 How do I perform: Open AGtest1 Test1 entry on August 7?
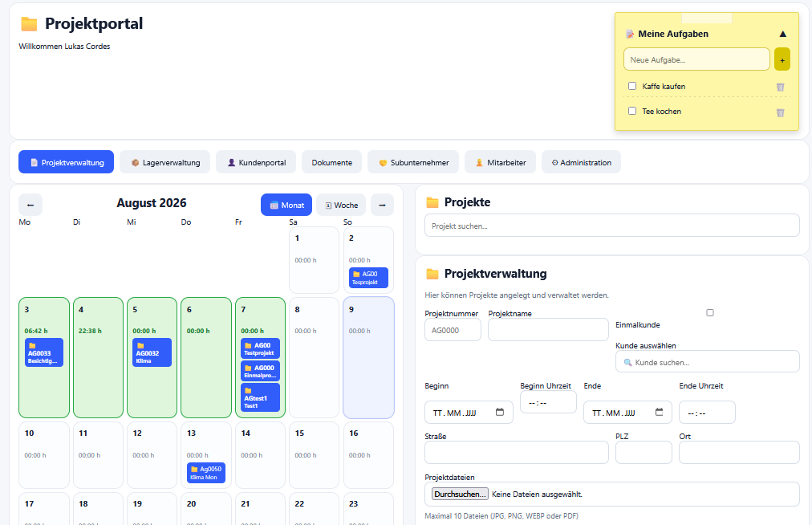point(261,397)
